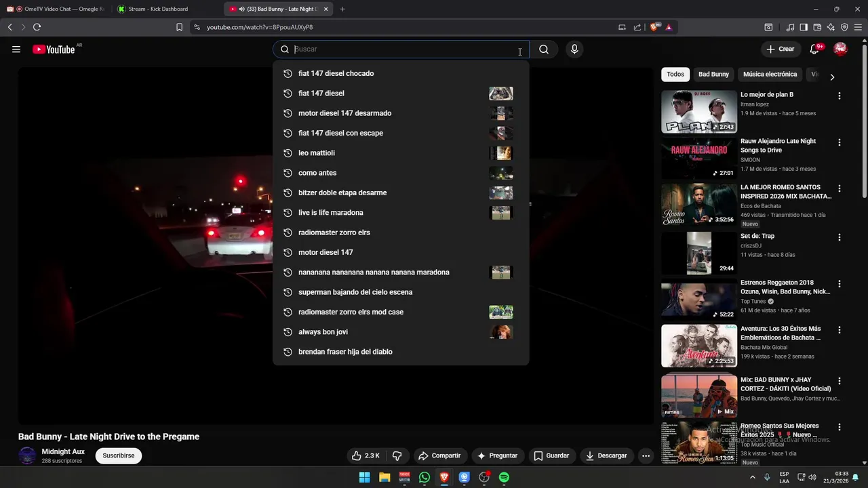This screenshot has width=868, height=488.
Task: Open options for Estrenos Reggaeton 2018 video
Action: tap(840, 284)
